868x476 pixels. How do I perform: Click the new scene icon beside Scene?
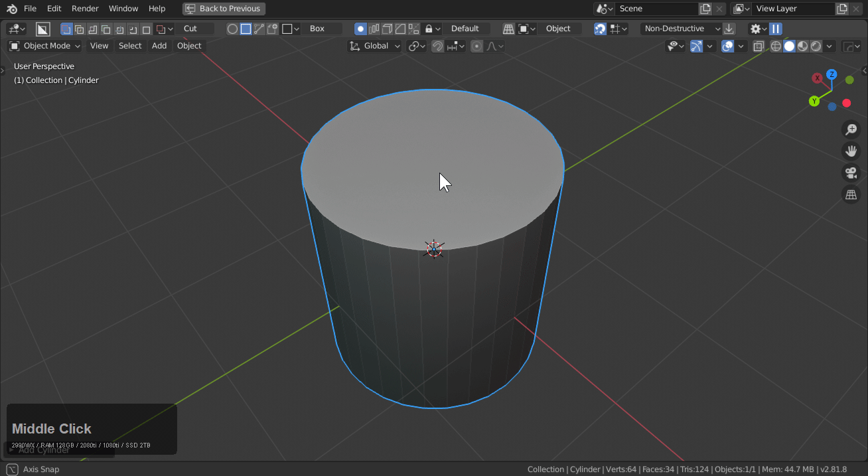[705, 9]
